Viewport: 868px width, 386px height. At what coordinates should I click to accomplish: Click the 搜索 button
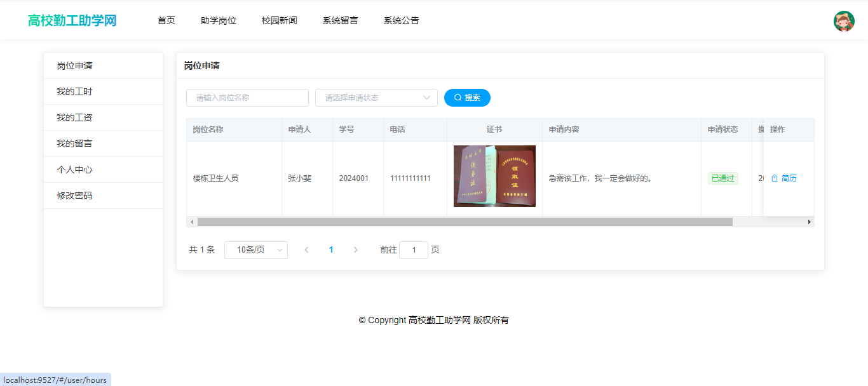click(x=467, y=98)
